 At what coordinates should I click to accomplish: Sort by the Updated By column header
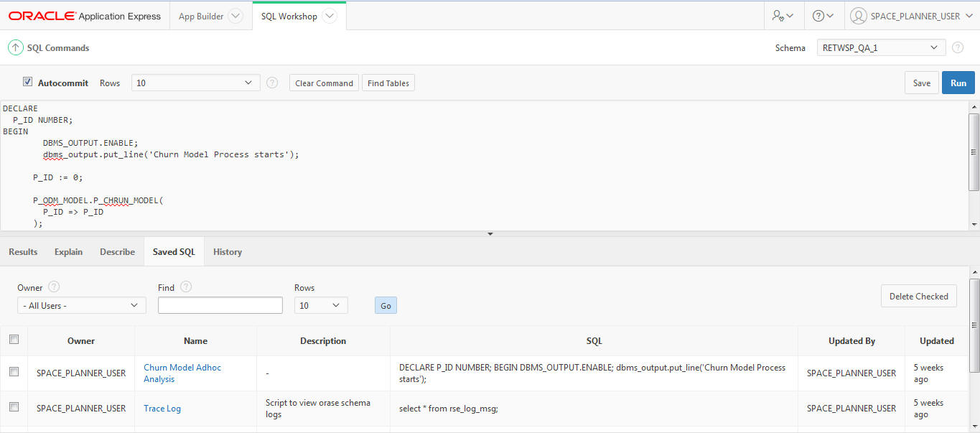851,341
